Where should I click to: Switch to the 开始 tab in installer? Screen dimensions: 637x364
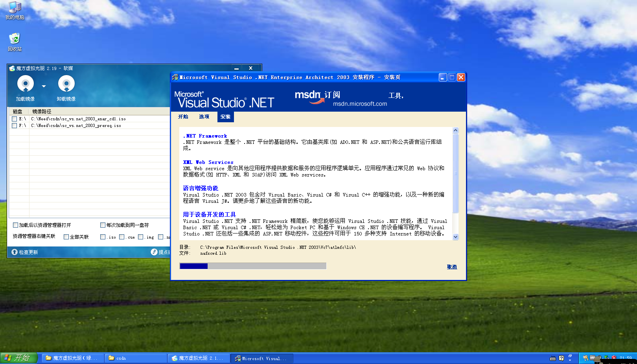(x=183, y=116)
